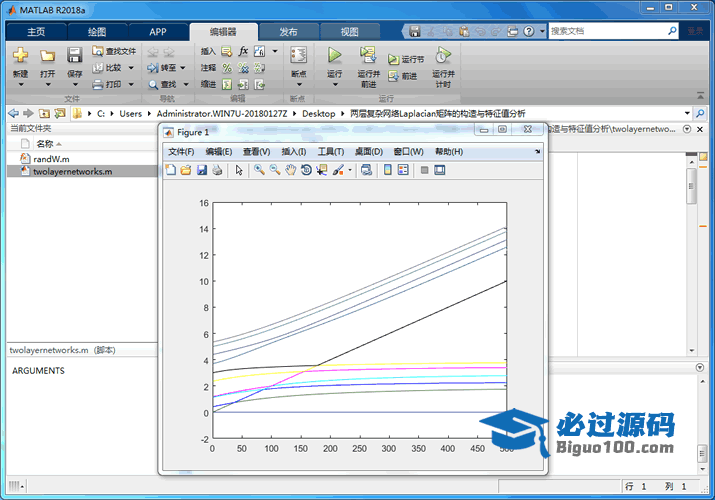
Task: Open the Brush tool dropdown arrow
Action: pos(350,170)
